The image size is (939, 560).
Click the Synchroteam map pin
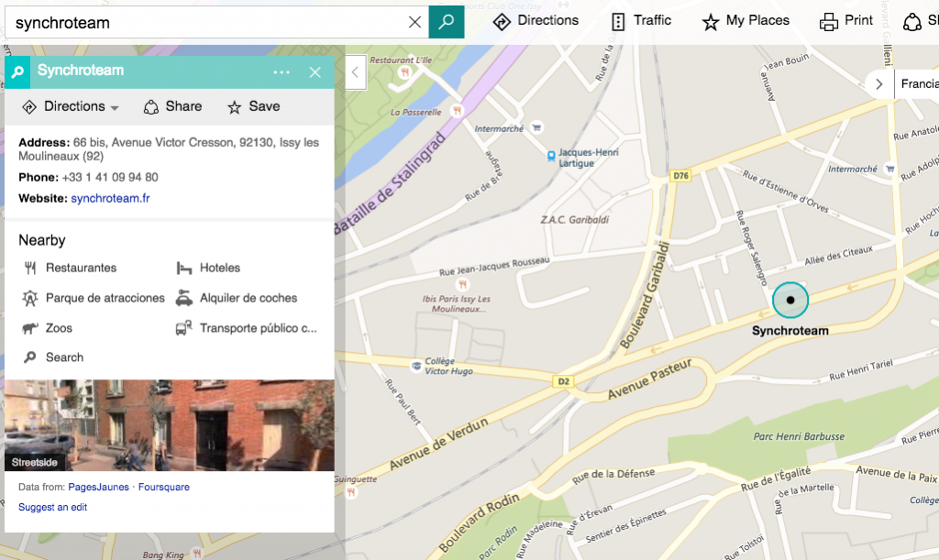click(x=790, y=300)
